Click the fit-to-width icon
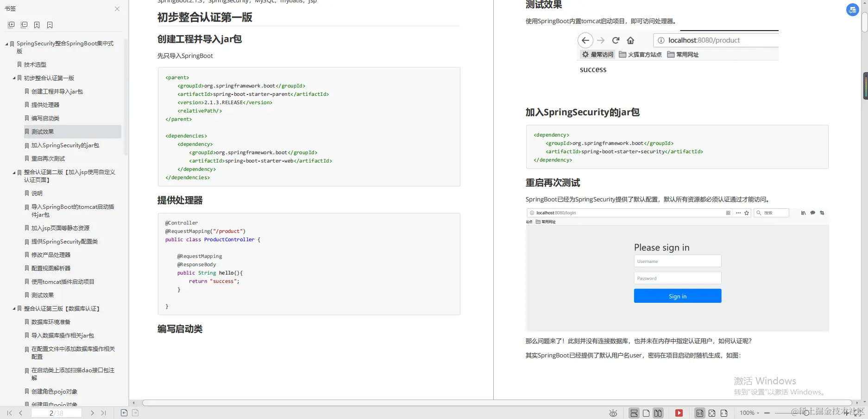The height and width of the screenshot is (419, 868). (x=724, y=413)
